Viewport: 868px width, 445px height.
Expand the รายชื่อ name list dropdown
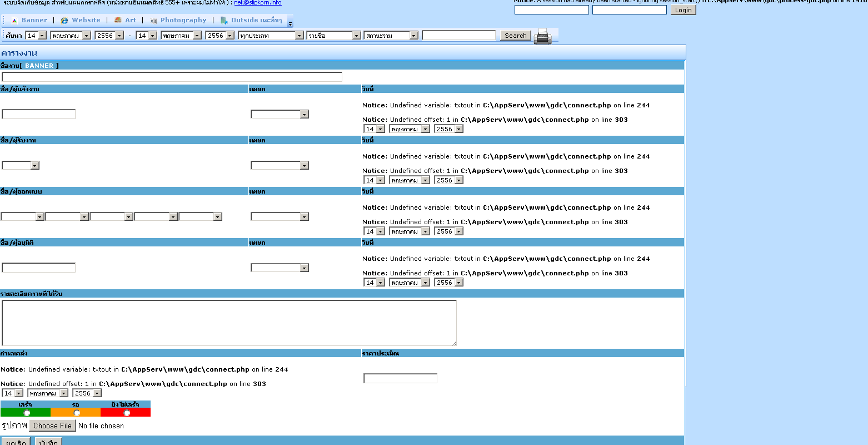coord(334,36)
